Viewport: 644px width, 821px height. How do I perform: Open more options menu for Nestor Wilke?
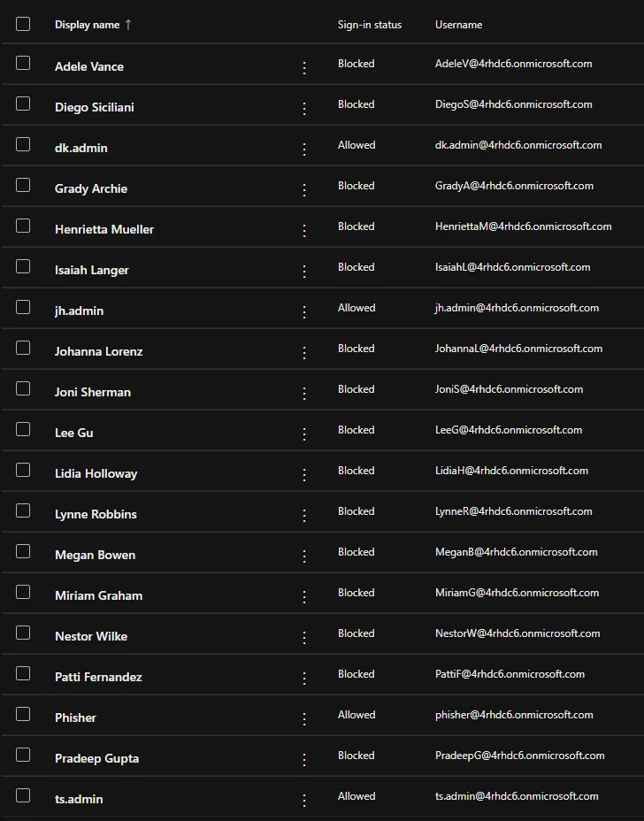pyautogui.click(x=304, y=637)
